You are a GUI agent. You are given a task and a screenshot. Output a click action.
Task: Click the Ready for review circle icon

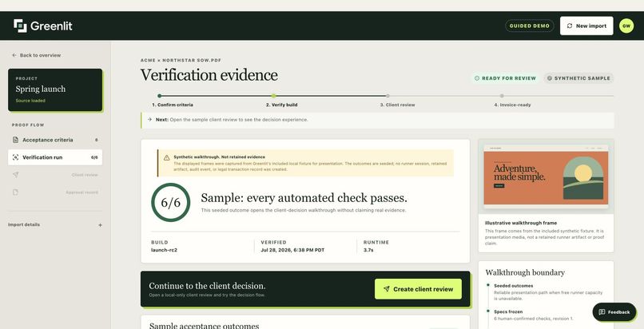477,78
